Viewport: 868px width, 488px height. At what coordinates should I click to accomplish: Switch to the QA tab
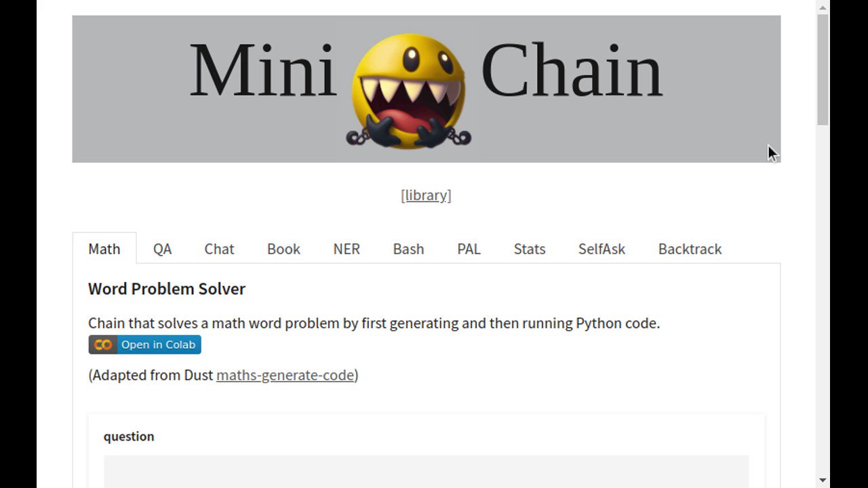point(162,249)
